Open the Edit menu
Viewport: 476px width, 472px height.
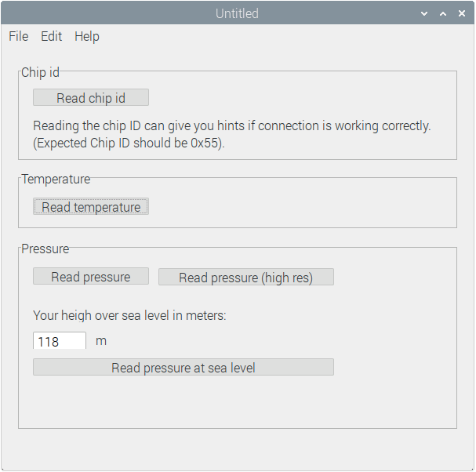pyautogui.click(x=52, y=36)
